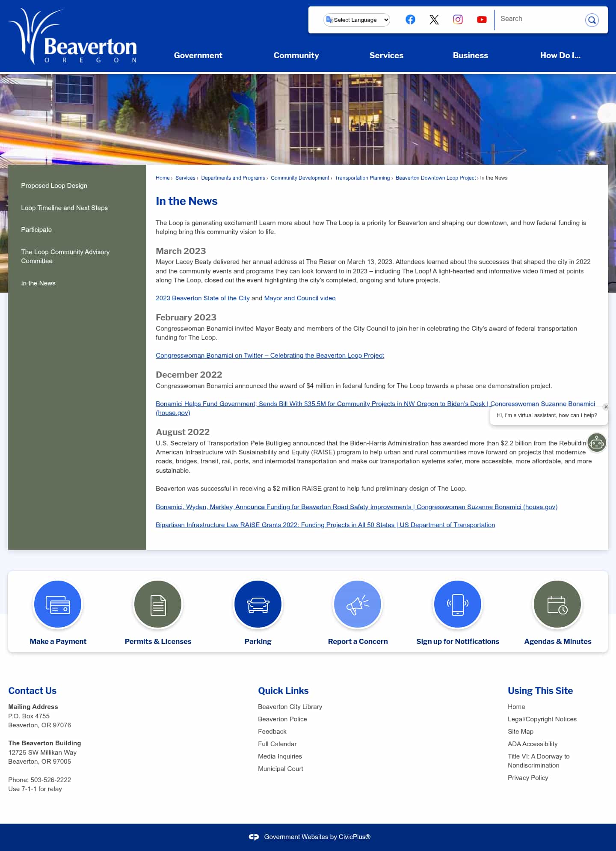Select Loop Timeline and Next Steps

click(64, 208)
